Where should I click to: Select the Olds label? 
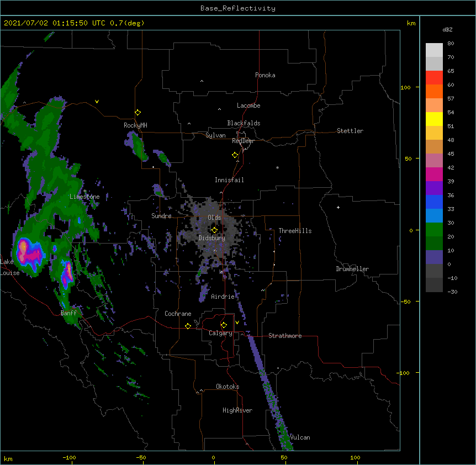tap(214, 218)
